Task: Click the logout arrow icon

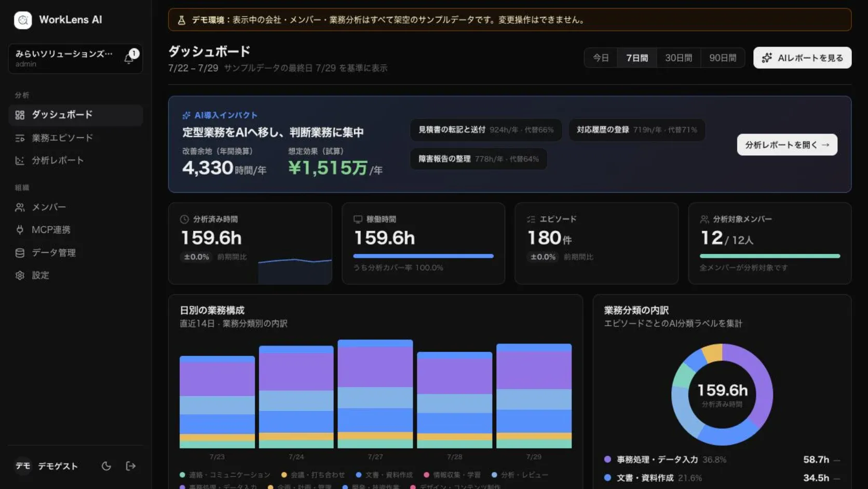Action: click(x=131, y=466)
